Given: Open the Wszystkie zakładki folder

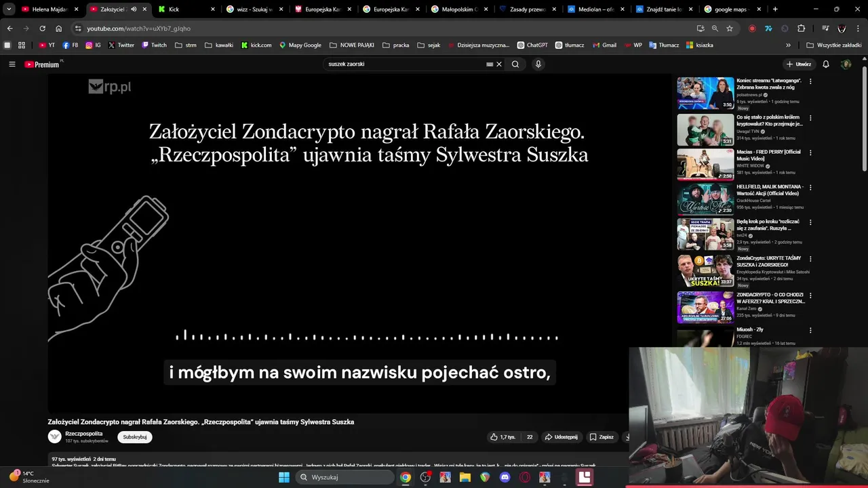Looking at the screenshot, I should tap(834, 45).
